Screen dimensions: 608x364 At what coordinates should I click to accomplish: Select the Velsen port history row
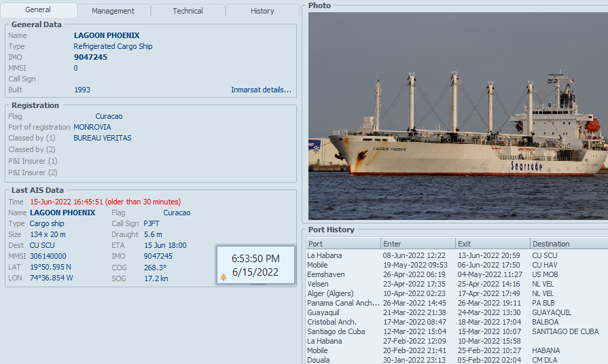[x=457, y=284]
